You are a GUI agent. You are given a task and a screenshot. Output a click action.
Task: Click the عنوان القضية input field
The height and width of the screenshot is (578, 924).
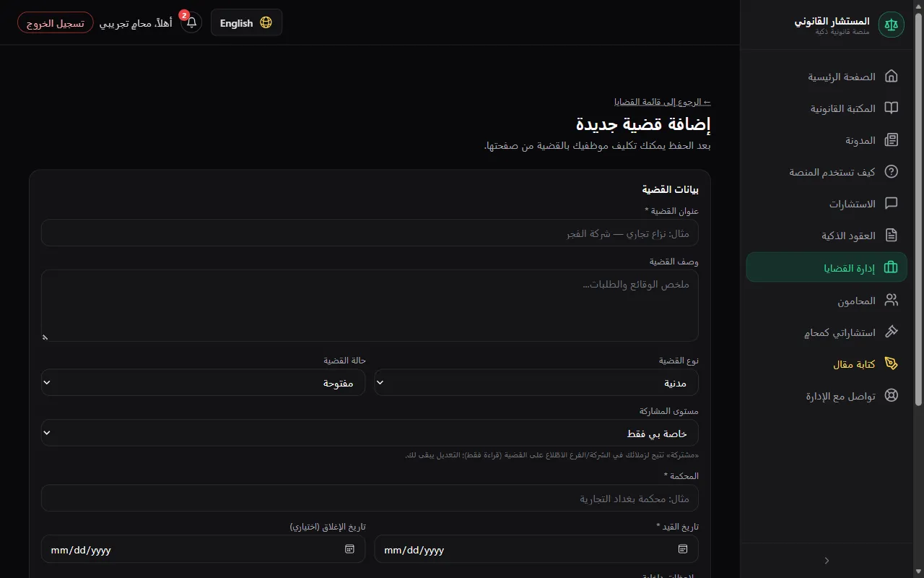(x=370, y=233)
